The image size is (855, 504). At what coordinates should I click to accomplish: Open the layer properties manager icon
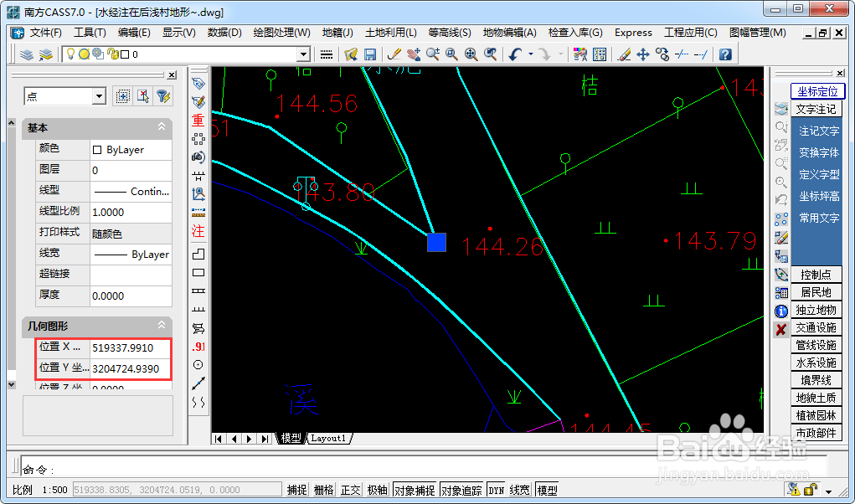point(26,54)
